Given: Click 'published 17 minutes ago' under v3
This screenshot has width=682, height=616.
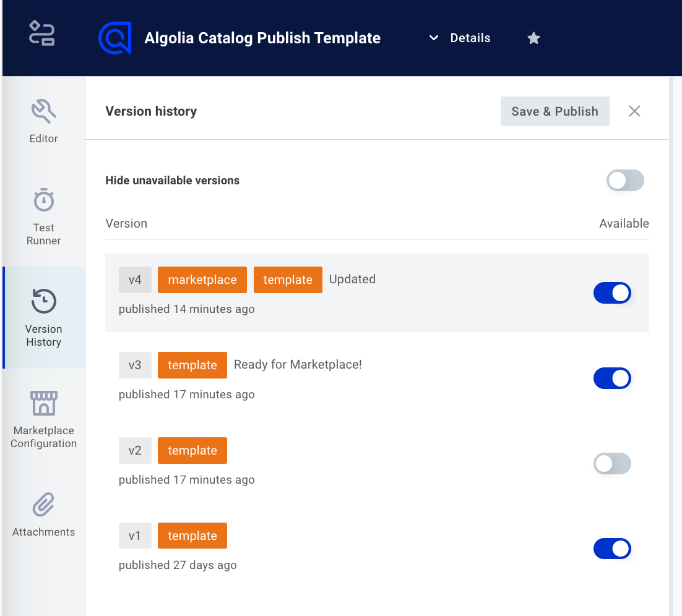Looking at the screenshot, I should point(187,395).
